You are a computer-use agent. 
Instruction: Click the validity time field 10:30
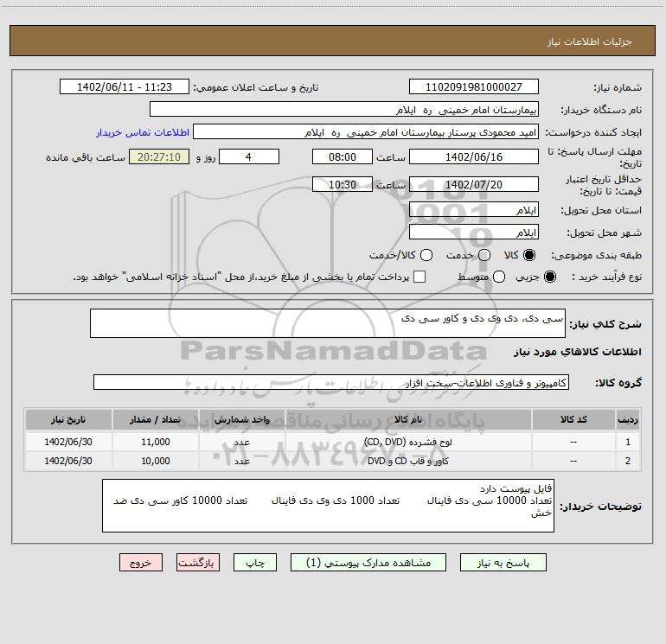click(x=343, y=184)
